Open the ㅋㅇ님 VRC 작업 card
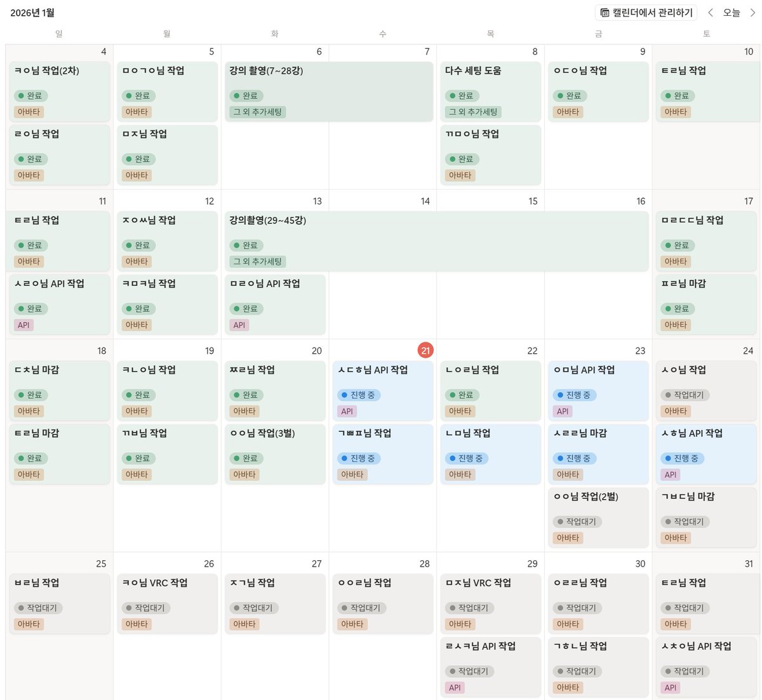This screenshot has height=700, width=762. click(x=167, y=603)
